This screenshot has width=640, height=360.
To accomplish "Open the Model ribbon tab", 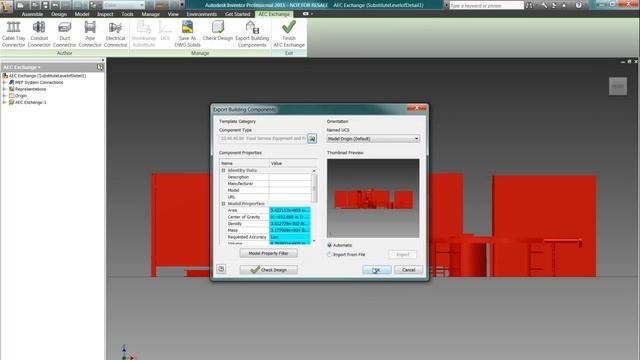I will 82,14.
